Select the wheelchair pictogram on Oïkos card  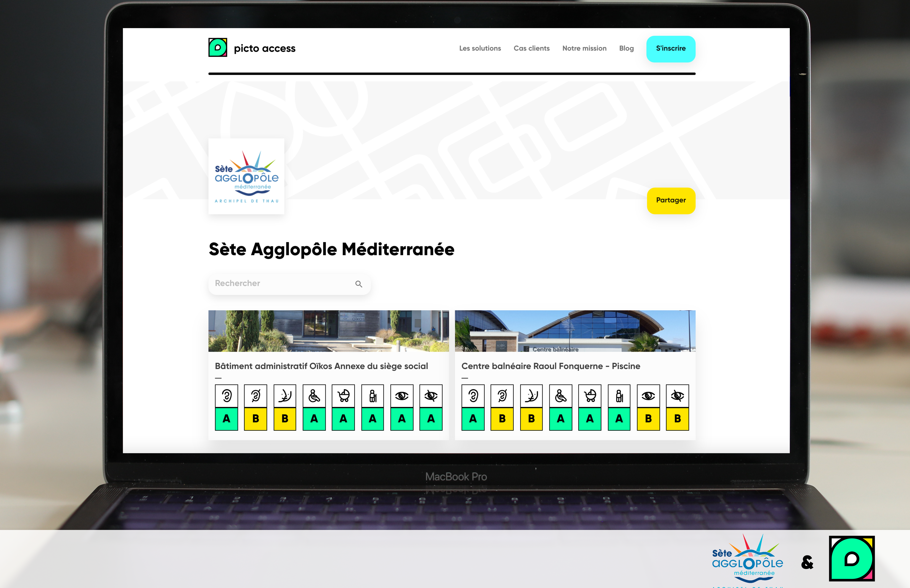(314, 396)
